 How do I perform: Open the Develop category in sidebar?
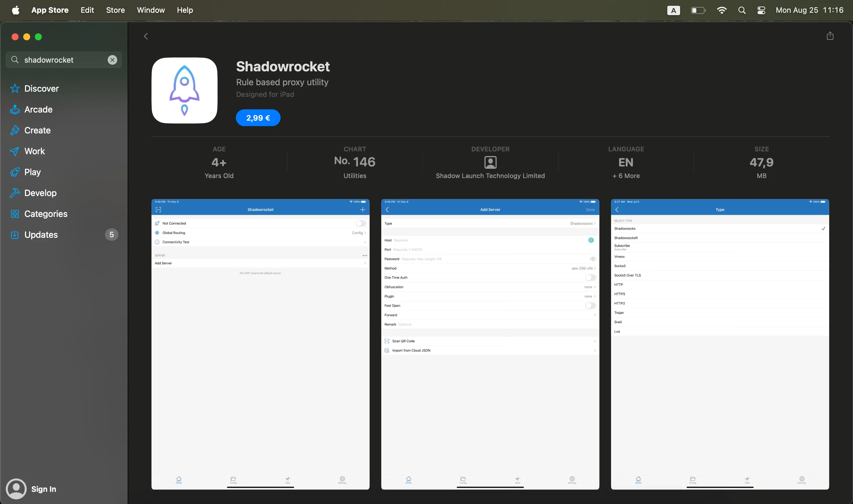click(40, 193)
